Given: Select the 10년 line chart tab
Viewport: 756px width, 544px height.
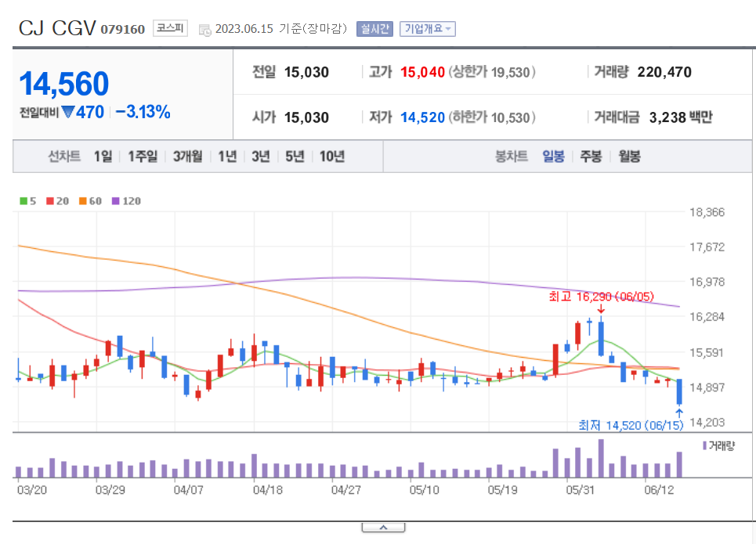Looking at the screenshot, I should pos(331,157).
